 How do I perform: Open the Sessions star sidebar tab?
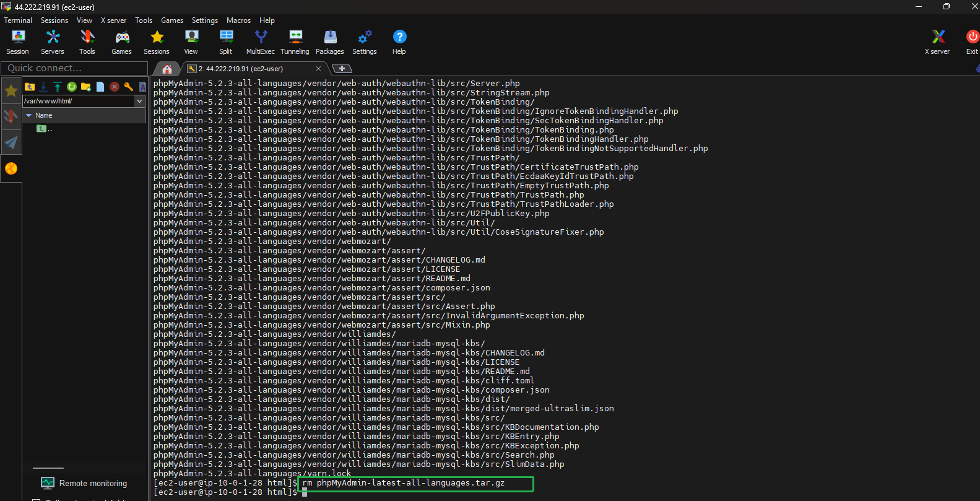[x=11, y=92]
